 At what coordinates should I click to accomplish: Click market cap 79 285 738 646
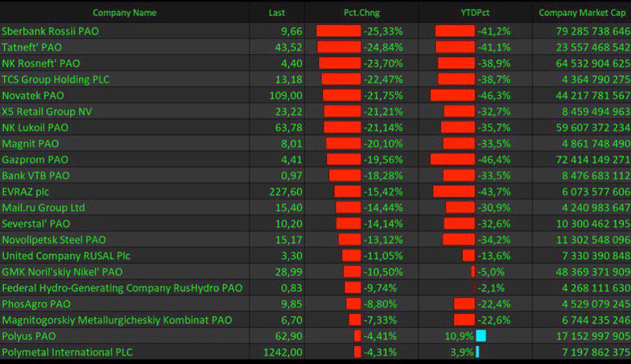click(593, 31)
